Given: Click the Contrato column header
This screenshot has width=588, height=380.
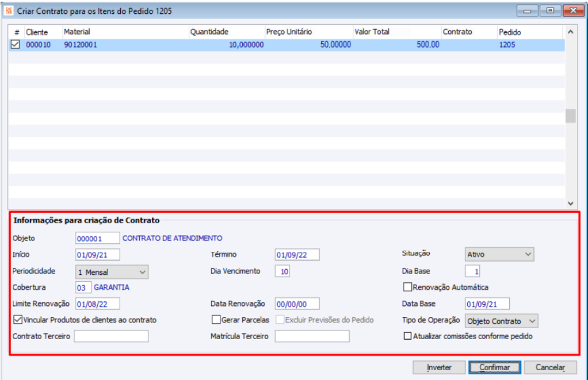Looking at the screenshot, I should click(469, 32).
